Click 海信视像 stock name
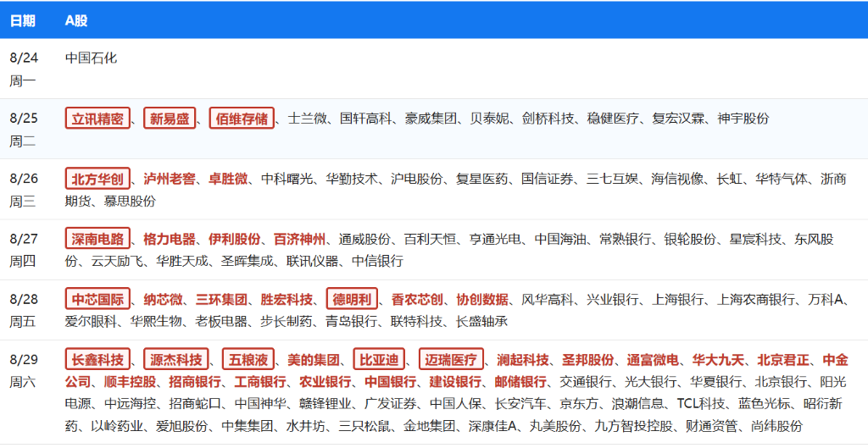Viewport: 868px width, 448px height. point(677,179)
